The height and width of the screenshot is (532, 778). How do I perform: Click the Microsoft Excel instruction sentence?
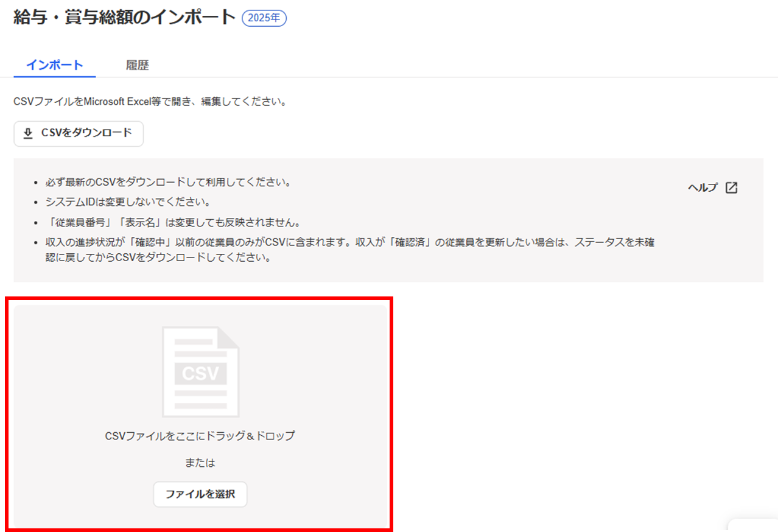click(x=150, y=101)
